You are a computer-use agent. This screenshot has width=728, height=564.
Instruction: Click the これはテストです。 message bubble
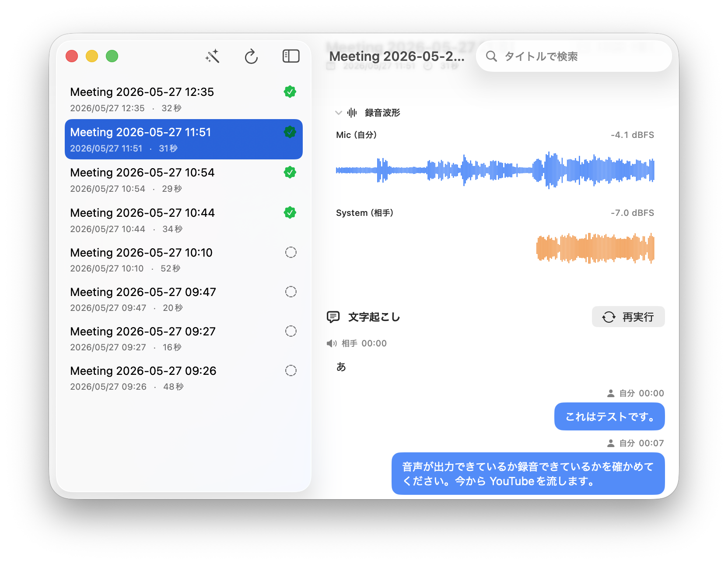pos(609,416)
